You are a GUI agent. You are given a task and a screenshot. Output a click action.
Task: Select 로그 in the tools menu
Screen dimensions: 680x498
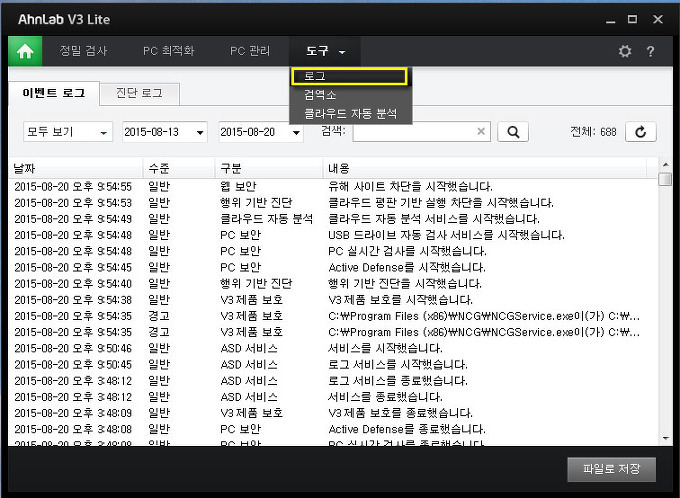[349, 76]
